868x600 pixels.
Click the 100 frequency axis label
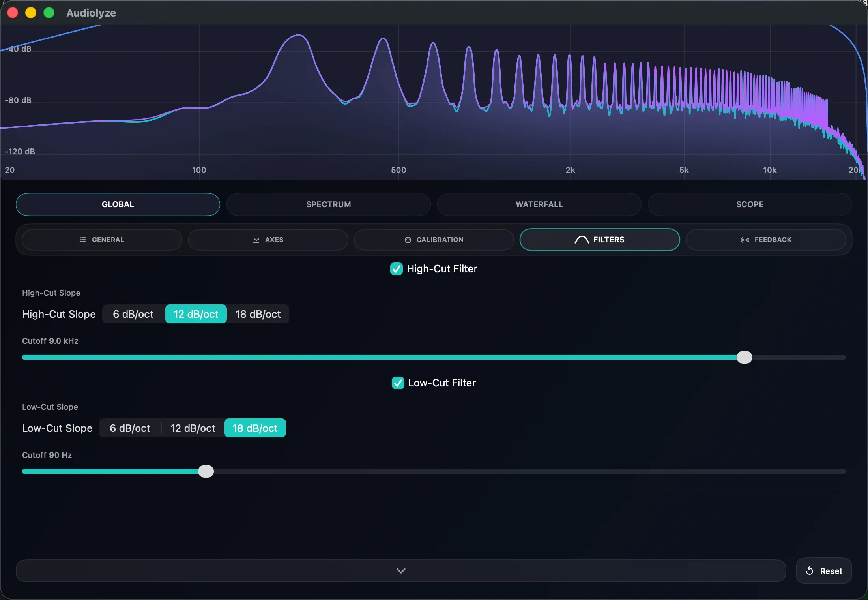[x=199, y=170]
